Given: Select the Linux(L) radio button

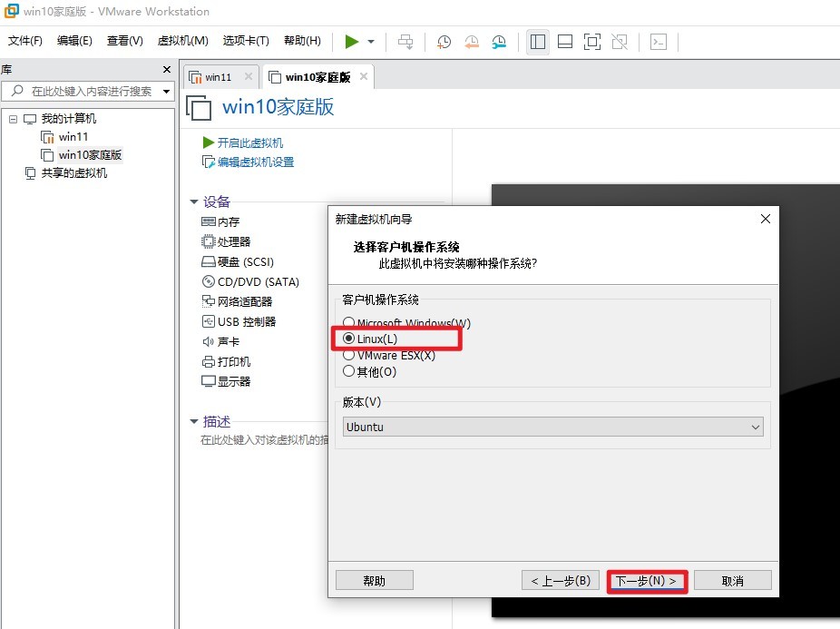Looking at the screenshot, I should click(x=348, y=339).
